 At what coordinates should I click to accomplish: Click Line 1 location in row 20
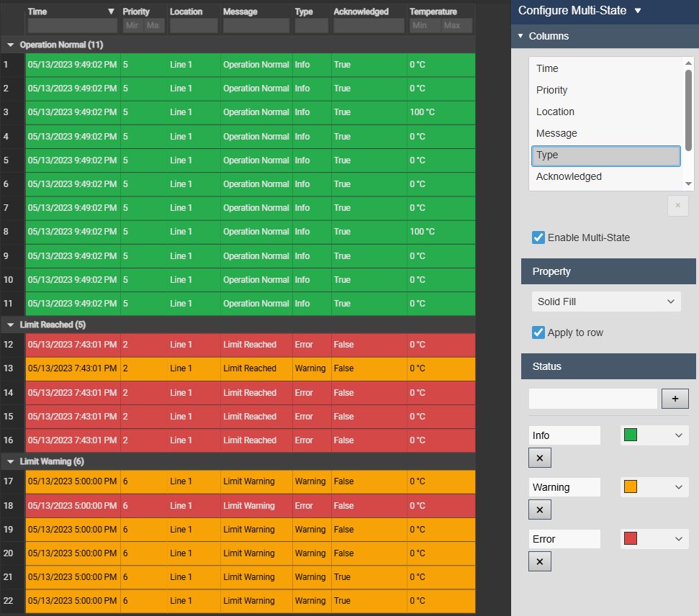pyautogui.click(x=181, y=553)
